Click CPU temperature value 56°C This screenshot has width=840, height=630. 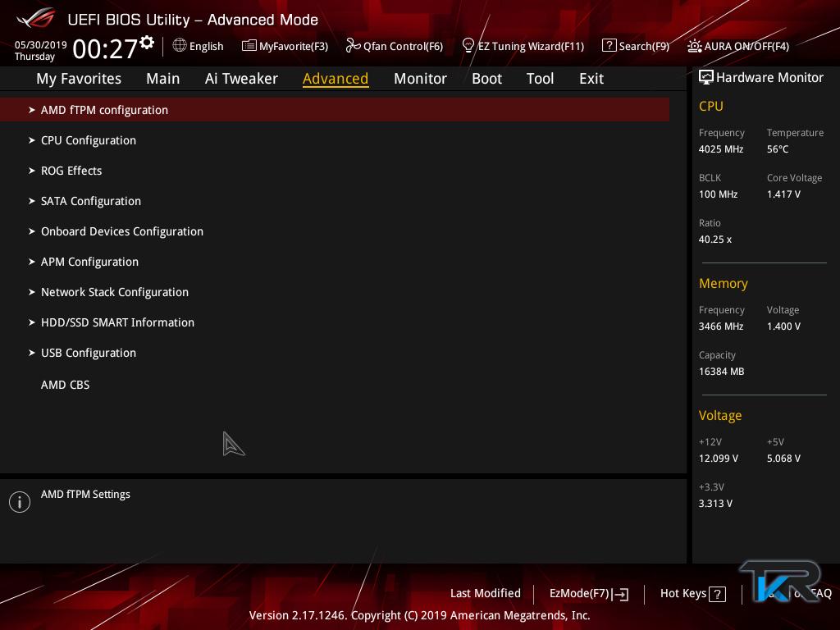(778, 149)
